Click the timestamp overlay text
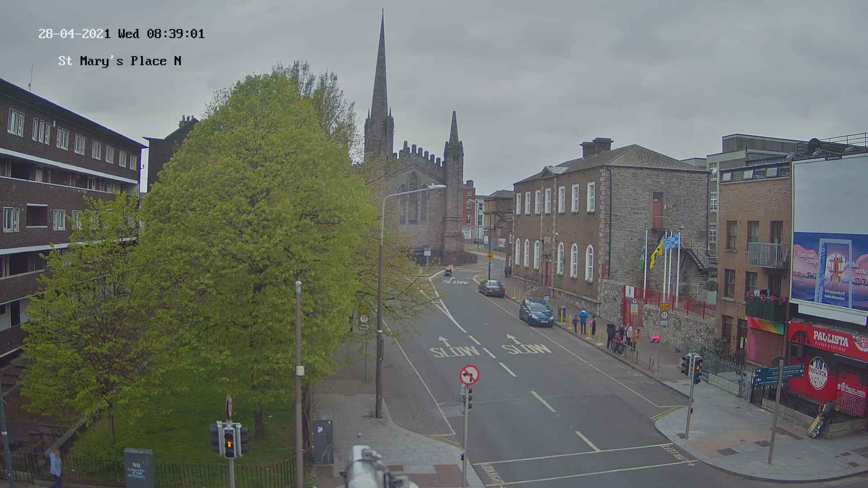 click(121, 34)
